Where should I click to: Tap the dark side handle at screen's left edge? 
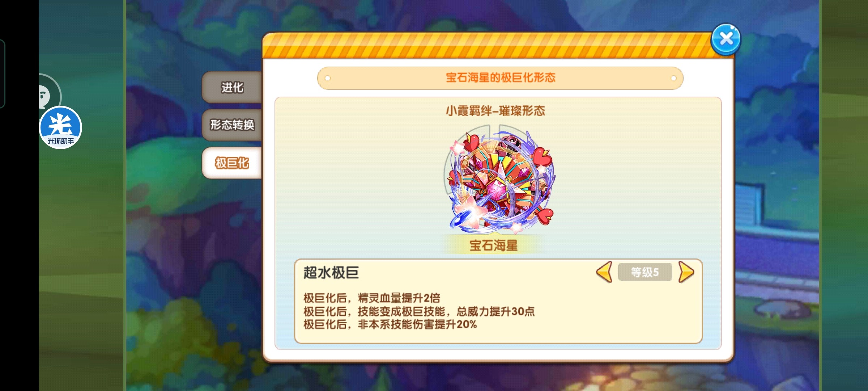tap(3, 74)
